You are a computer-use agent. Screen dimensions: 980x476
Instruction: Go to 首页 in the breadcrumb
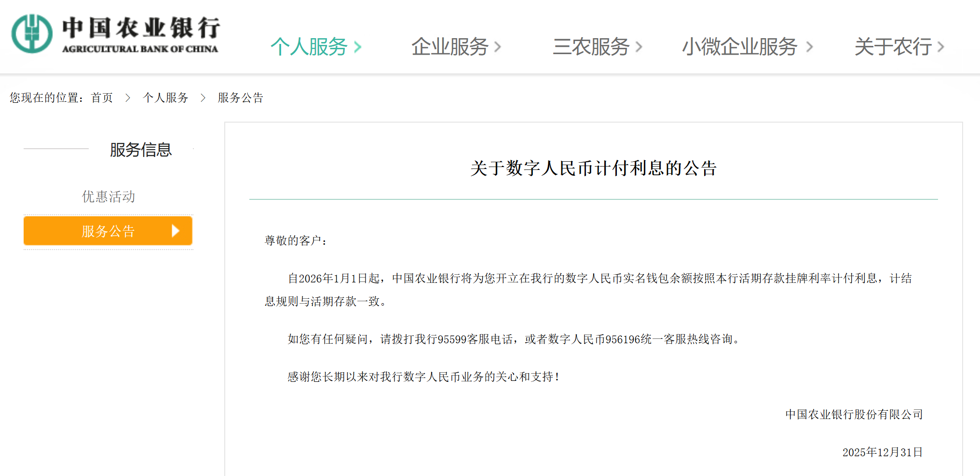click(x=102, y=98)
